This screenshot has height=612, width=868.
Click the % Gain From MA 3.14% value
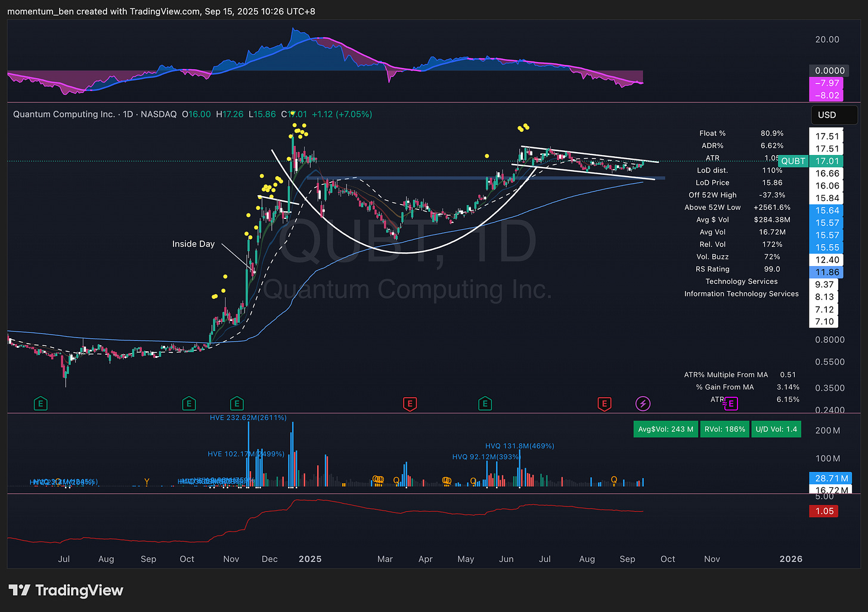[788, 387]
